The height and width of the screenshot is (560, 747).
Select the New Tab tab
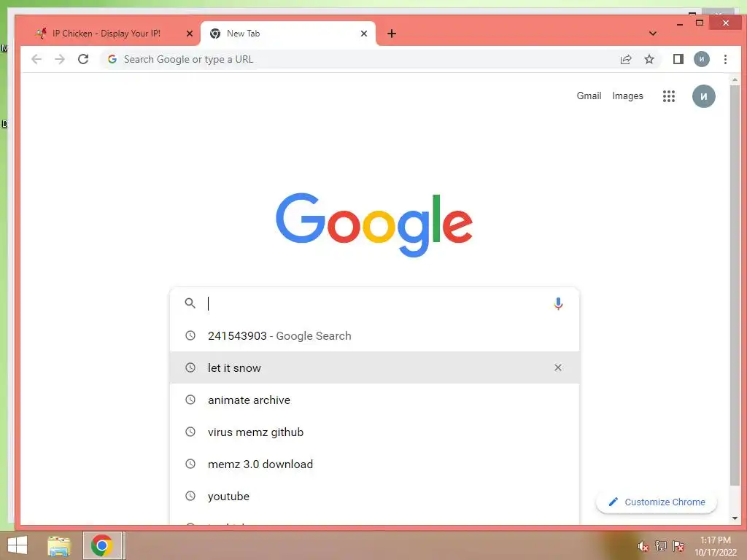pyautogui.click(x=287, y=34)
